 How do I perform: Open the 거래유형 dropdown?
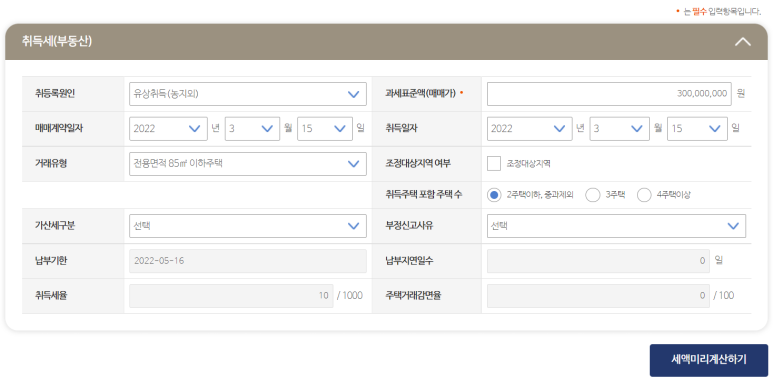point(248,164)
